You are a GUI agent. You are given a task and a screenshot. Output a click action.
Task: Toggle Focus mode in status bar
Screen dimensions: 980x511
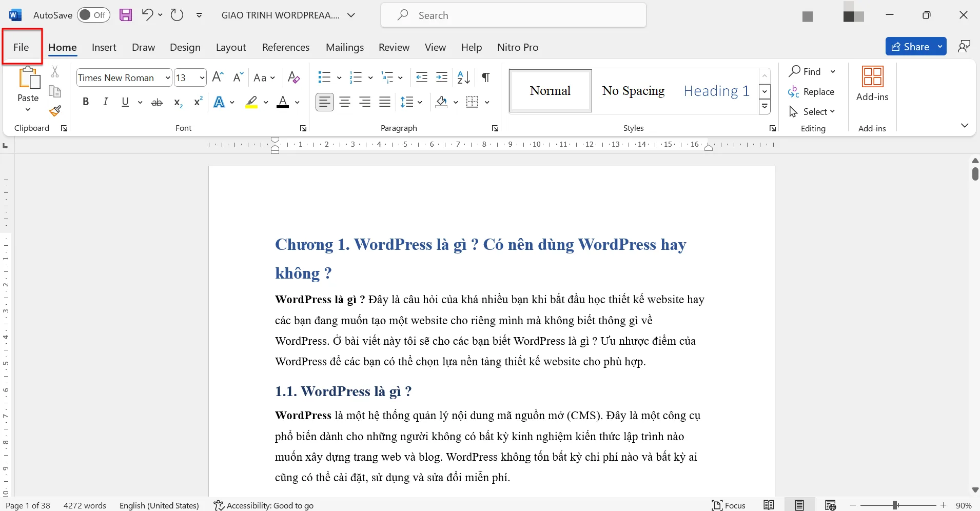click(729, 505)
